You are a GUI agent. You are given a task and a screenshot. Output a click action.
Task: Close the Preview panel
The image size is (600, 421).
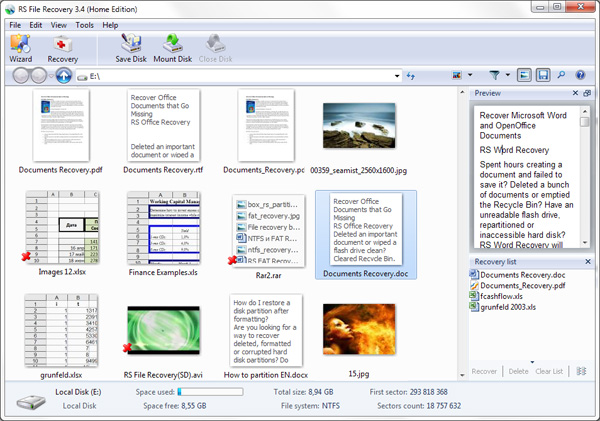[x=575, y=93]
